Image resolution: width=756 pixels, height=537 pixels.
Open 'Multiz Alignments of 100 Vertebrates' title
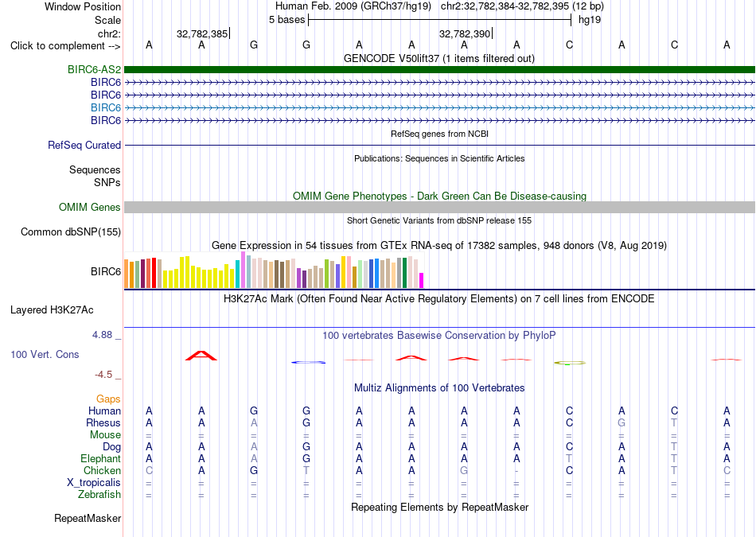point(439,388)
